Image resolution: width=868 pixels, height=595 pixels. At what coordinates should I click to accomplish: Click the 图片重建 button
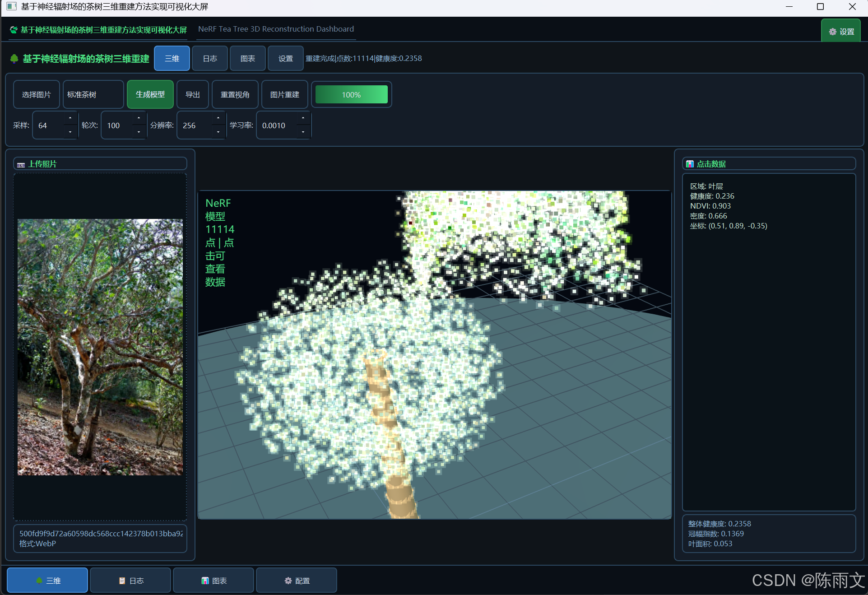285,94
